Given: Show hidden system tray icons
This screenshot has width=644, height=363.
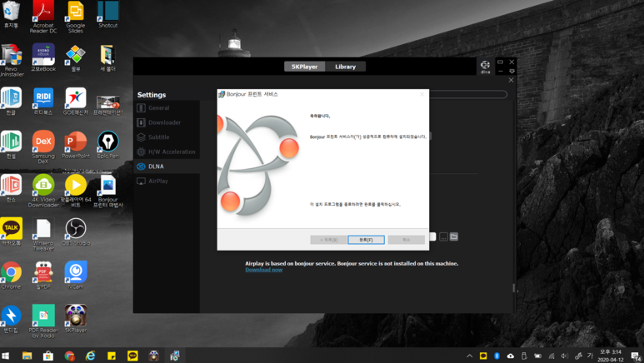Looking at the screenshot, I should point(469,356).
